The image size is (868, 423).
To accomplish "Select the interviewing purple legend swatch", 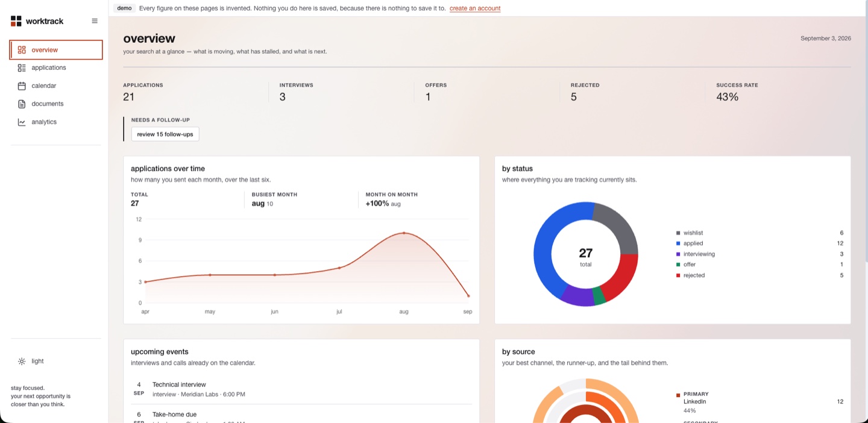I will point(678,254).
